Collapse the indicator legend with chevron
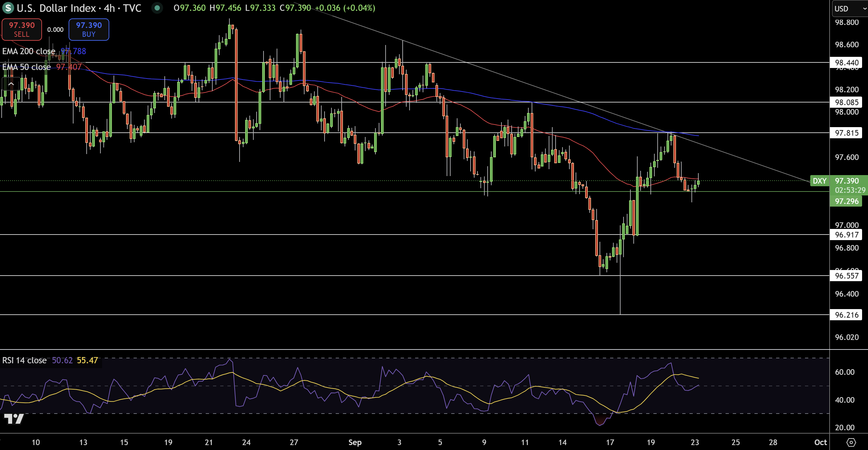This screenshot has height=450, width=868. 11,84
